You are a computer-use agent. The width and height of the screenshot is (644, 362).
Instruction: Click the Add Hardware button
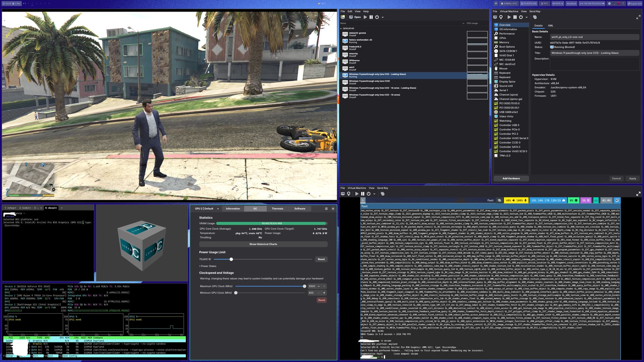coord(511,179)
